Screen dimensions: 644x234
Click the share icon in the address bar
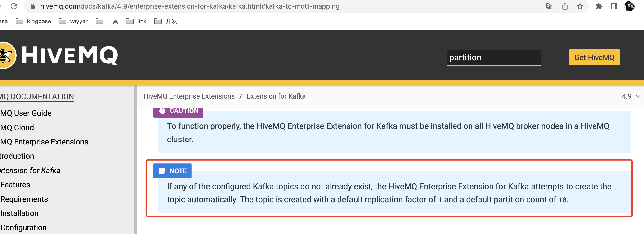pos(565,6)
